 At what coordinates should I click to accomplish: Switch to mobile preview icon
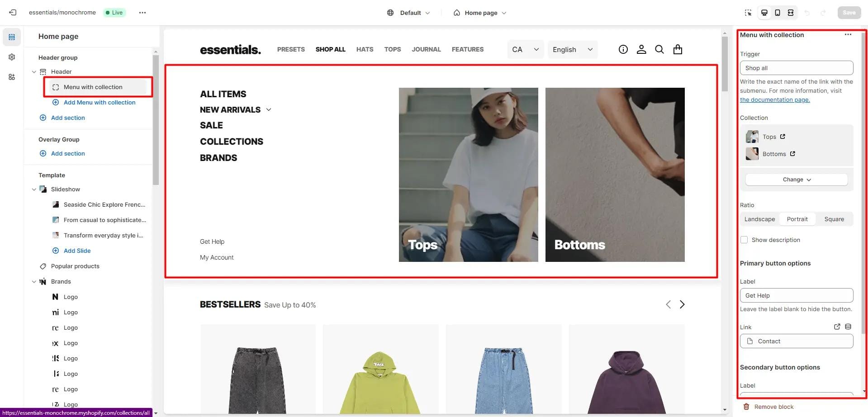pyautogui.click(x=778, y=13)
